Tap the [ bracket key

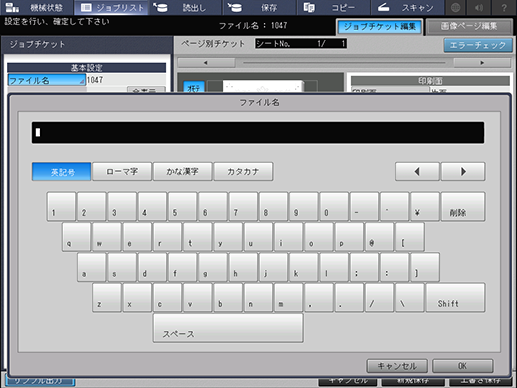(410, 237)
